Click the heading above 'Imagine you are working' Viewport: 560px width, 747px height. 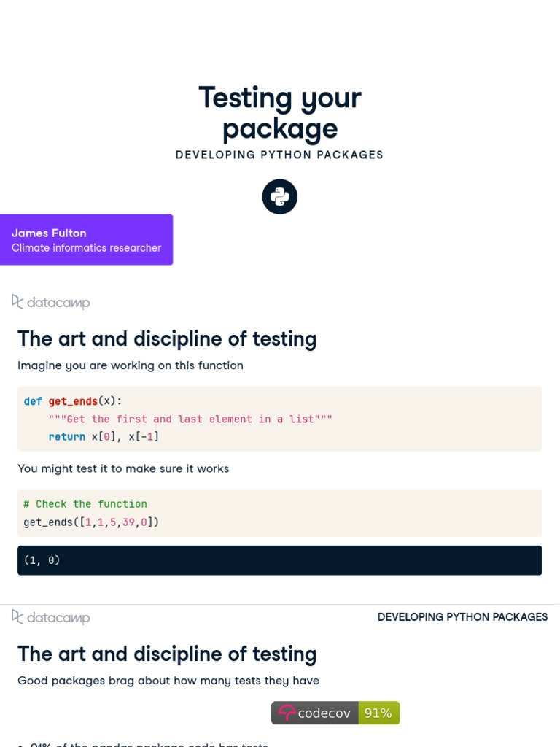click(167, 339)
